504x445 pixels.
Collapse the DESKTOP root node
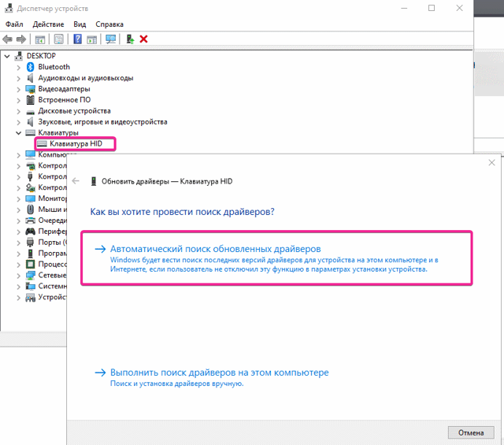pos(7,56)
